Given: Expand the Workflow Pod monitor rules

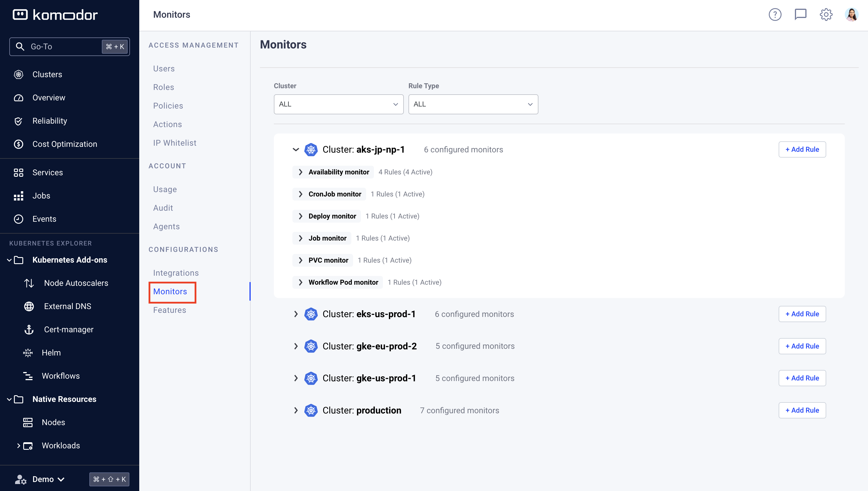Looking at the screenshot, I should [301, 282].
